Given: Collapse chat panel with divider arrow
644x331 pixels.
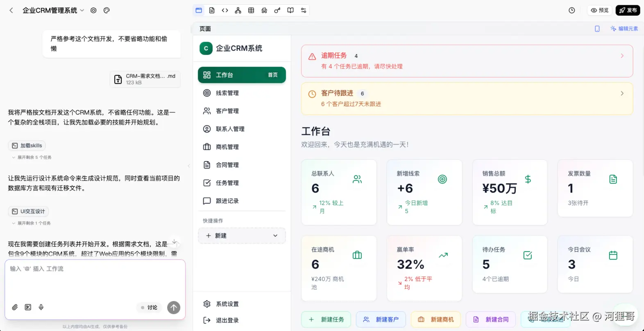Looking at the screenshot, I should pyautogui.click(x=189, y=166).
